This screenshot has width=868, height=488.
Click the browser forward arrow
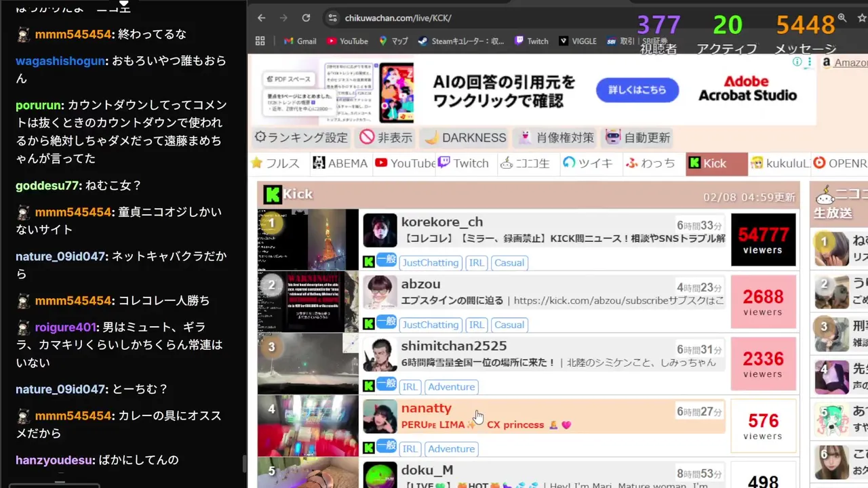283,18
